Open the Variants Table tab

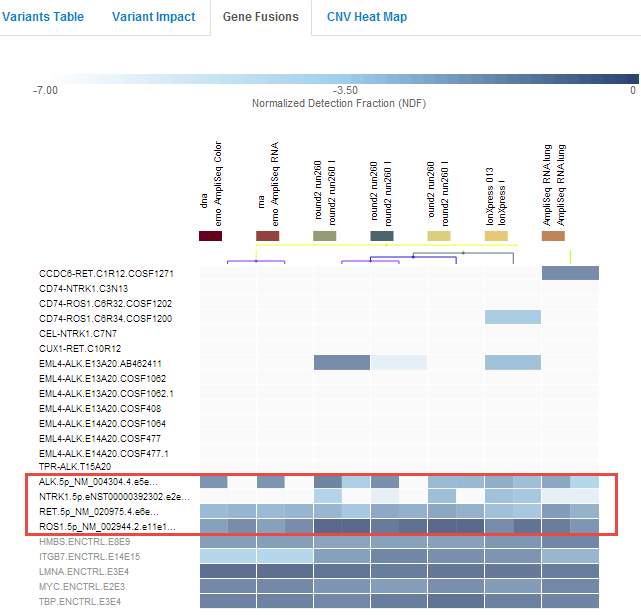42,17
